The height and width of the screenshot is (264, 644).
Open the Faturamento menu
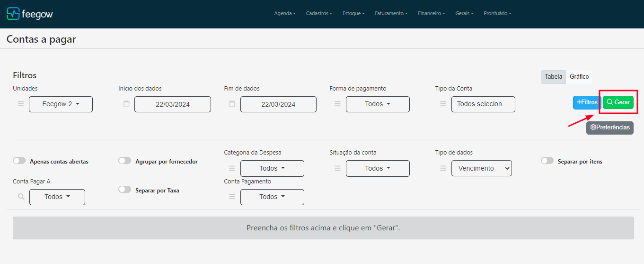[391, 14]
